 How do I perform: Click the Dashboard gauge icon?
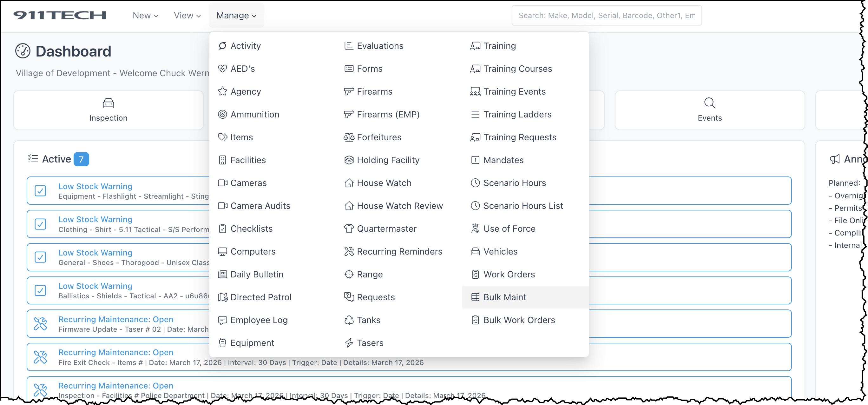(23, 51)
